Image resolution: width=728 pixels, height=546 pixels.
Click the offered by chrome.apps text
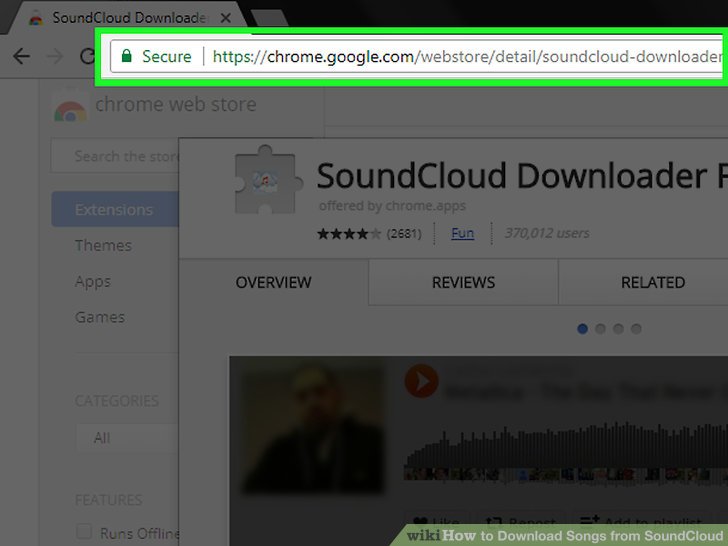point(392,206)
